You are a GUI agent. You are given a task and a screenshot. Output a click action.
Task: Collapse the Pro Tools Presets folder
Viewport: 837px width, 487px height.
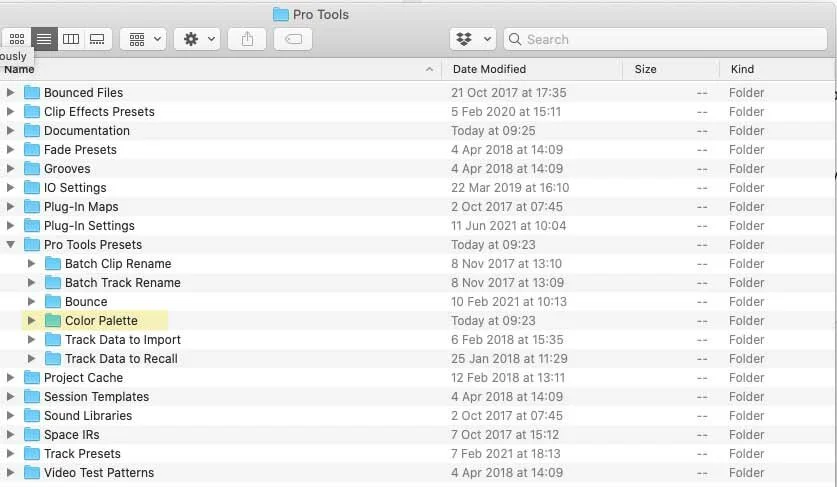10,245
